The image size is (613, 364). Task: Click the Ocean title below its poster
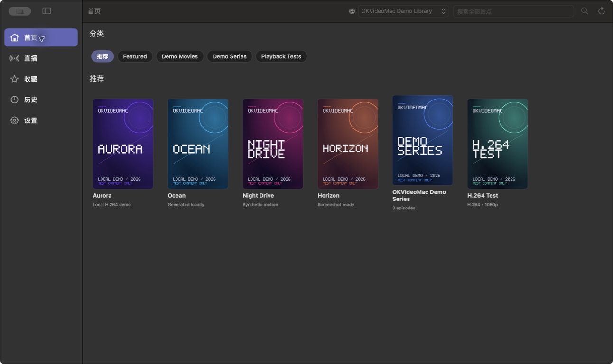coord(176,195)
